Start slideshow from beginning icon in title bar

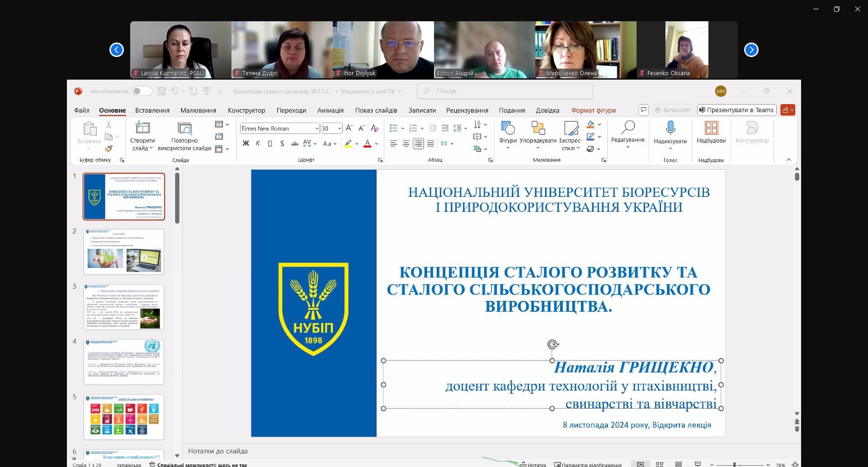[x=207, y=91]
